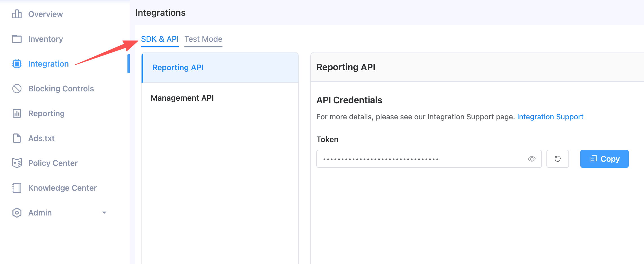The image size is (644, 264).
Task: Select the SDK & API tab
Action: tap(160, 39)
